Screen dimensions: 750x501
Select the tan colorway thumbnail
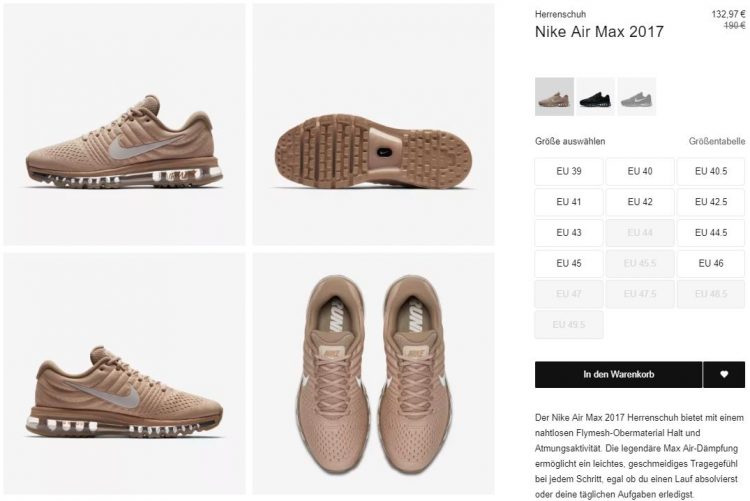click(x=554, y=97)
